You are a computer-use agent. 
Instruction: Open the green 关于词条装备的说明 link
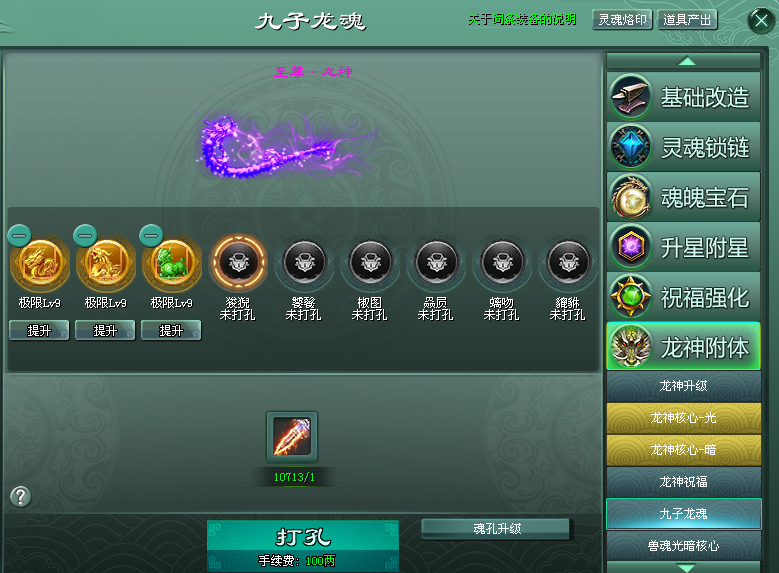pos(522,20)
